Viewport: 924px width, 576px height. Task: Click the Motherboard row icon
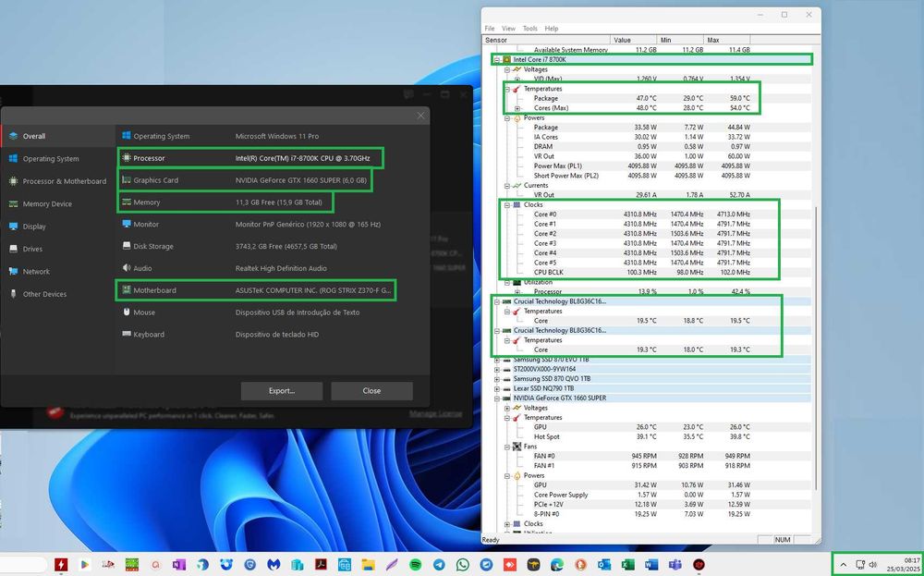[x=126, y=290]
